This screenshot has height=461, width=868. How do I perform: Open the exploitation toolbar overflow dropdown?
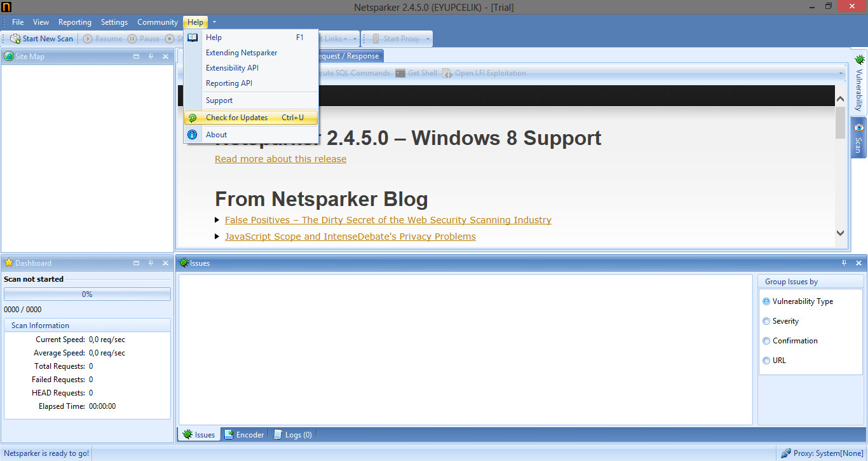click(x=841, y=73)
